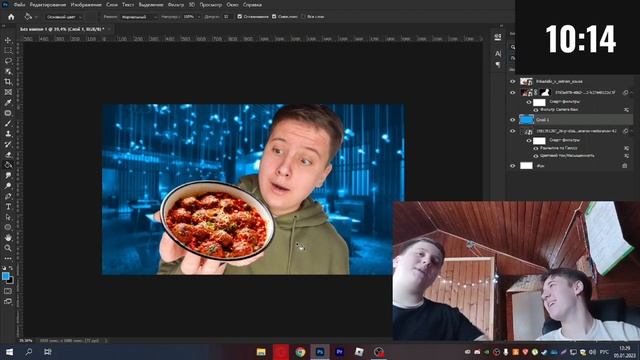Viewport: 640px width, 360px height.
Task: Select the Paint Bucket tool in toolbar
Action: pyautogui.click(x=8, y=165)
